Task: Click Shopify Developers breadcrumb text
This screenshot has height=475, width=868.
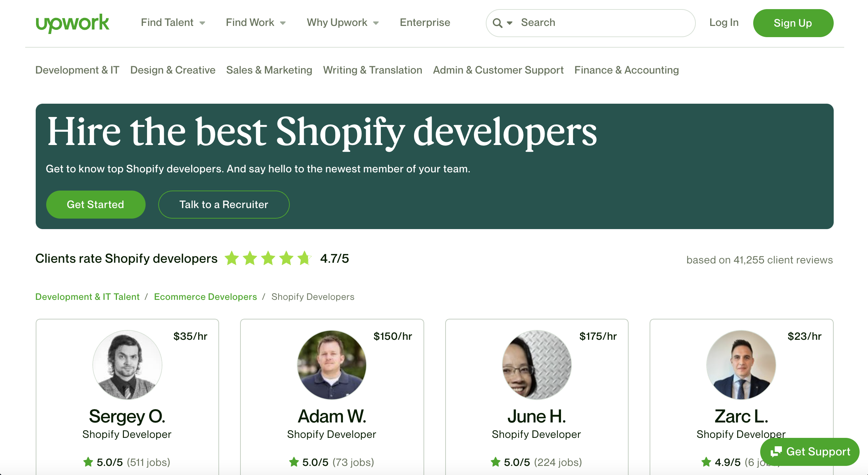Action: pyautogui.click(x=313, y=297)
